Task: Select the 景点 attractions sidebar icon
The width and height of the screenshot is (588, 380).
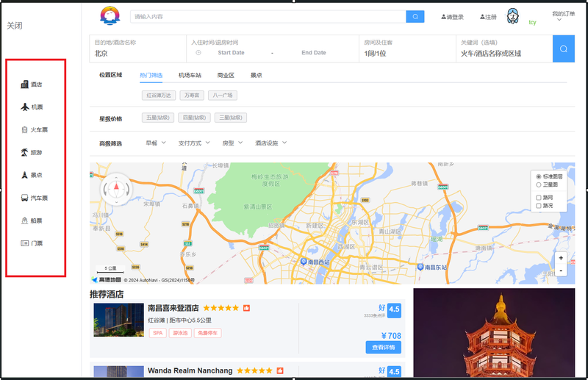Action: [25, 175]
